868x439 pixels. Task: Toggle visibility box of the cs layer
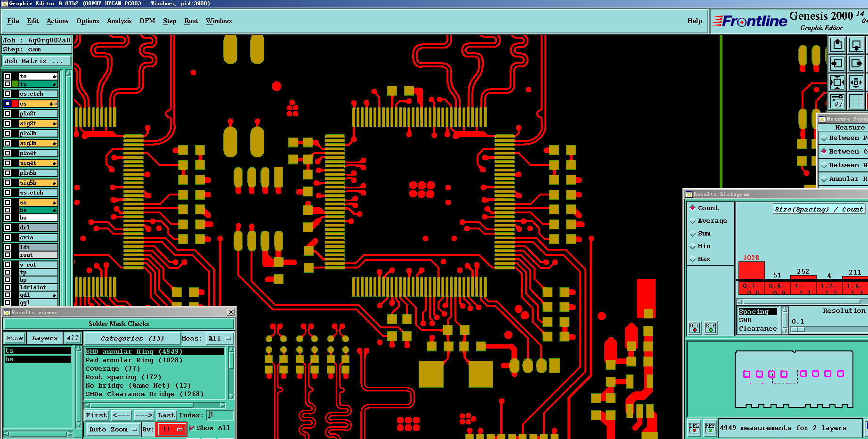(x=8, y=104)
